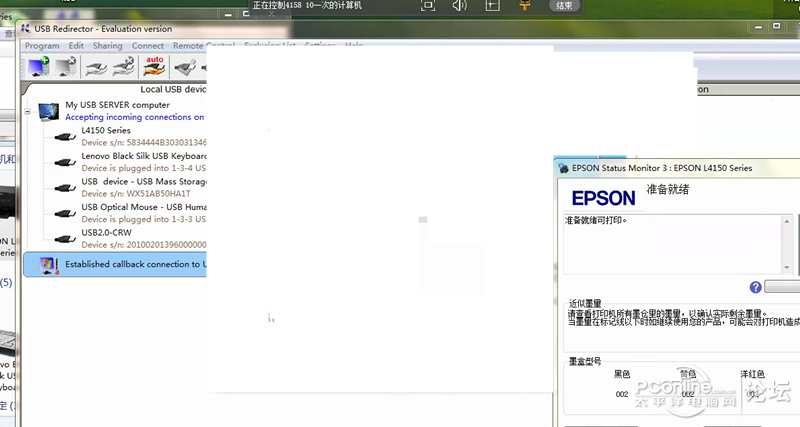Click the fullscreen icon in remote control bar
Viewport: 800px width, 427px height.
[428, 6]
